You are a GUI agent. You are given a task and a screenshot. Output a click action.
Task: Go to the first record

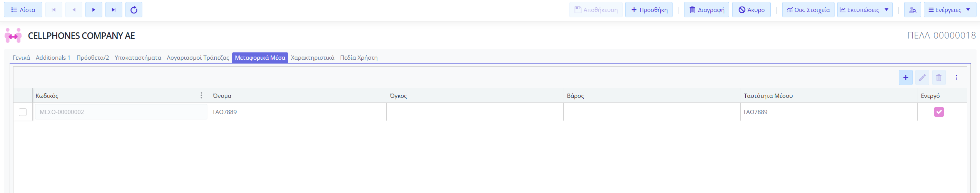point(54,10)
